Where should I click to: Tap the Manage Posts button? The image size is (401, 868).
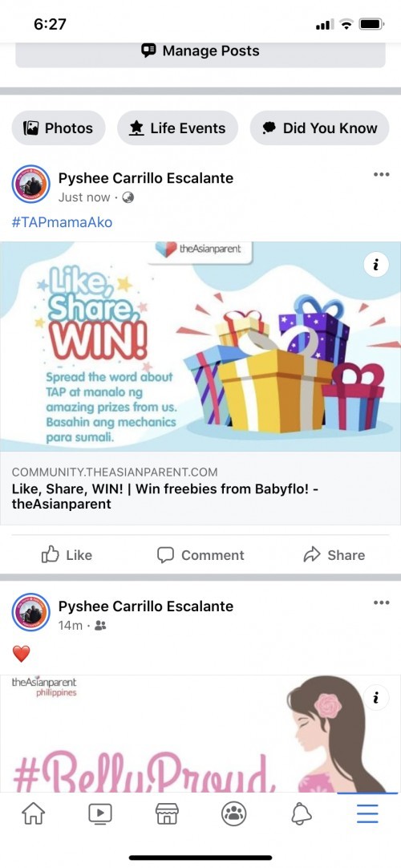point(200,51)
